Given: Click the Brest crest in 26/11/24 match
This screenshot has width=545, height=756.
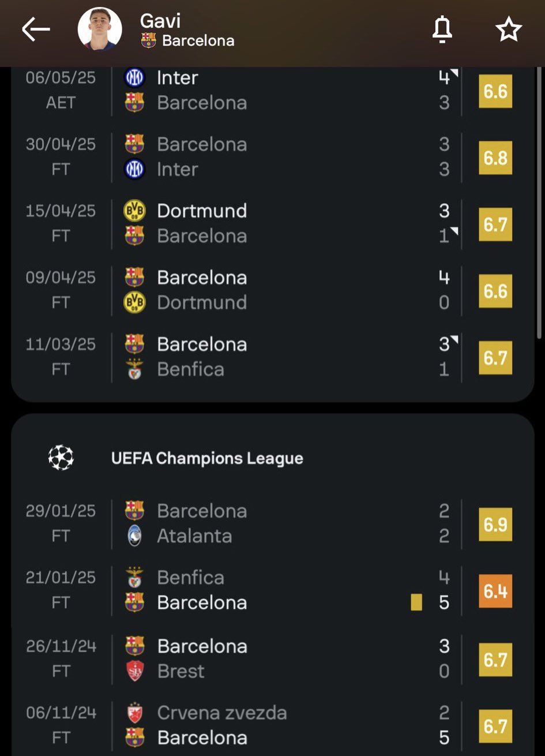Looking at the screenshot, I should [134, 671].
